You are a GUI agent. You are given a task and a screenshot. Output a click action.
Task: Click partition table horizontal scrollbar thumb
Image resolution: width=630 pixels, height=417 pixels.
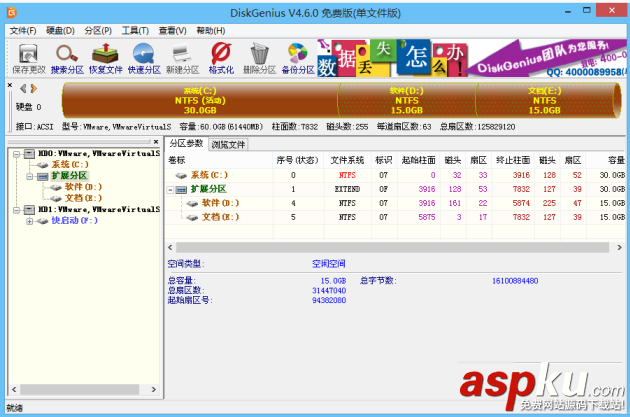coord(392,247)
